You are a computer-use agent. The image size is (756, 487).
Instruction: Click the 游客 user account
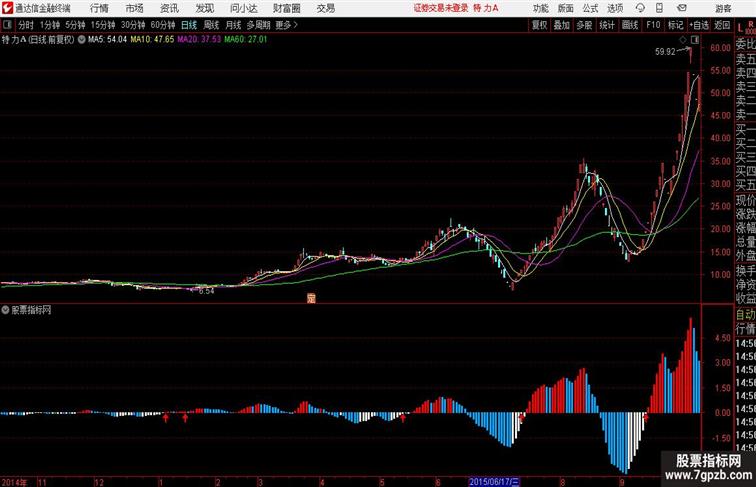pyautogui.click(x=723, y=8)
